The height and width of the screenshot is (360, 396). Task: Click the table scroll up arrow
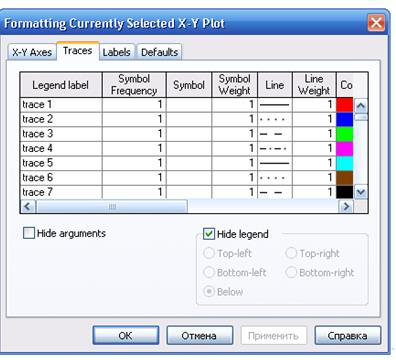tap(361, 106)
